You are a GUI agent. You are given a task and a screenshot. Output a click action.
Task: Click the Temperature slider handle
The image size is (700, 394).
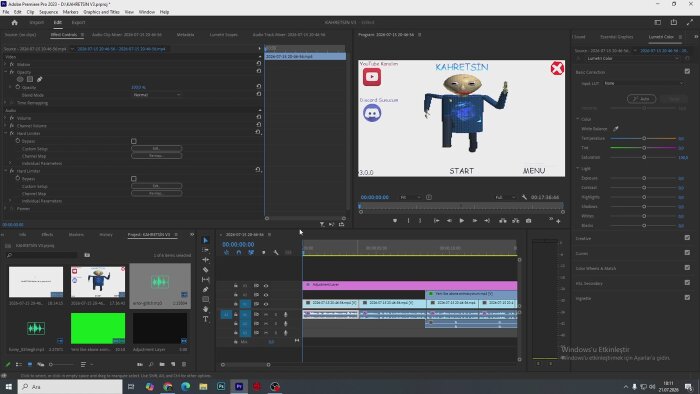pyautogui.click(x=644, y=138)
